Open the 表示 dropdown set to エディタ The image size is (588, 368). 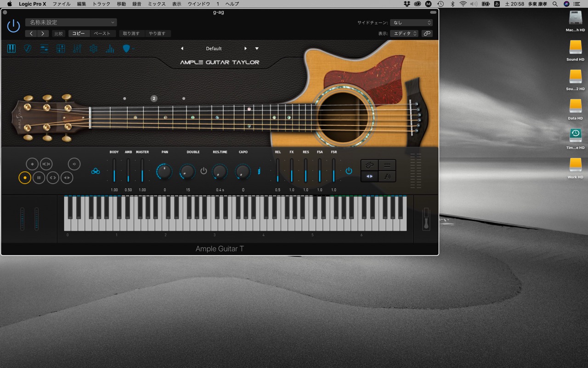(x=404, y=34)
